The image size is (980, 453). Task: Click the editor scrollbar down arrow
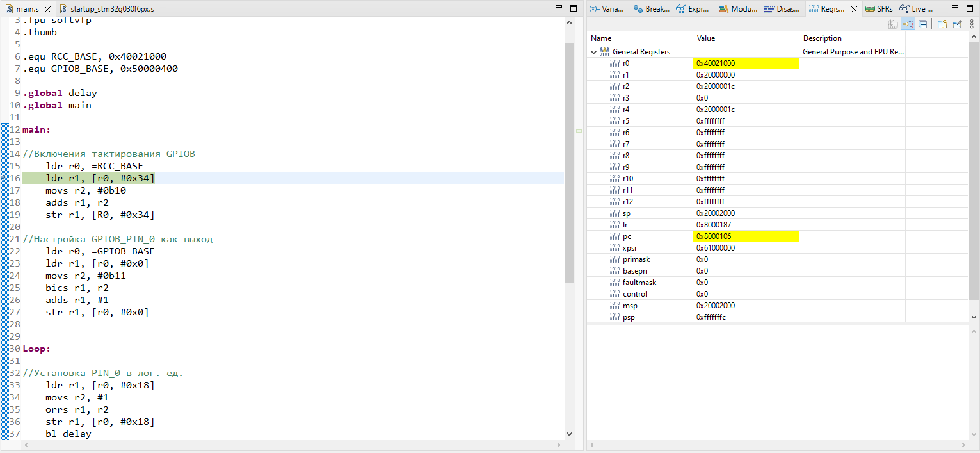click(570, 434)
